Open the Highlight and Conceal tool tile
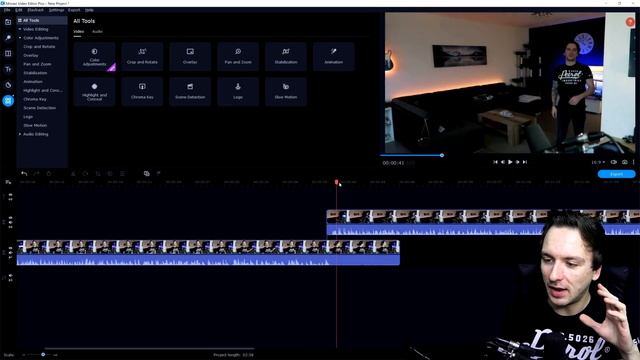640x360 pixels. 94,92
